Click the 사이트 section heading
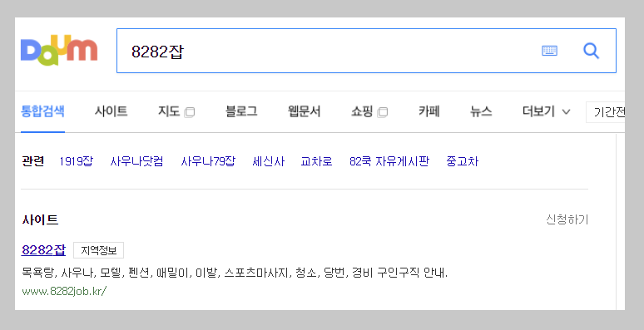The image size is (644, 330). (x=40, y=220)
